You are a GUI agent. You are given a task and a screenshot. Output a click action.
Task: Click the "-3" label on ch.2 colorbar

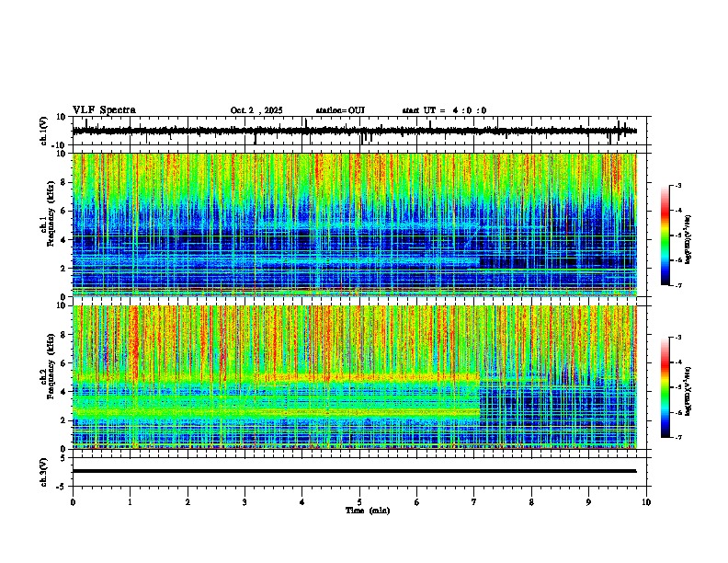tap(677, 338)
